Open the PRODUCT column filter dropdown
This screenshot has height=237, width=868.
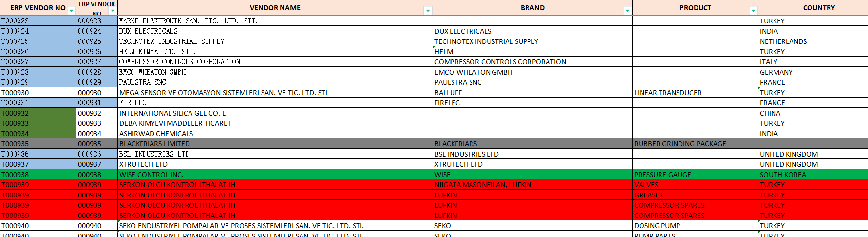click(x=753, y=11)
